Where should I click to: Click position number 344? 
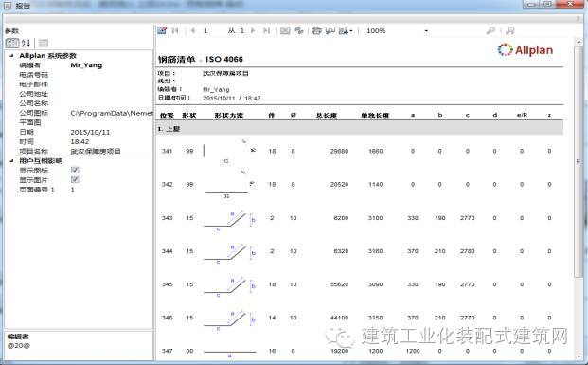pyautogui.click(x=167, y=251)
